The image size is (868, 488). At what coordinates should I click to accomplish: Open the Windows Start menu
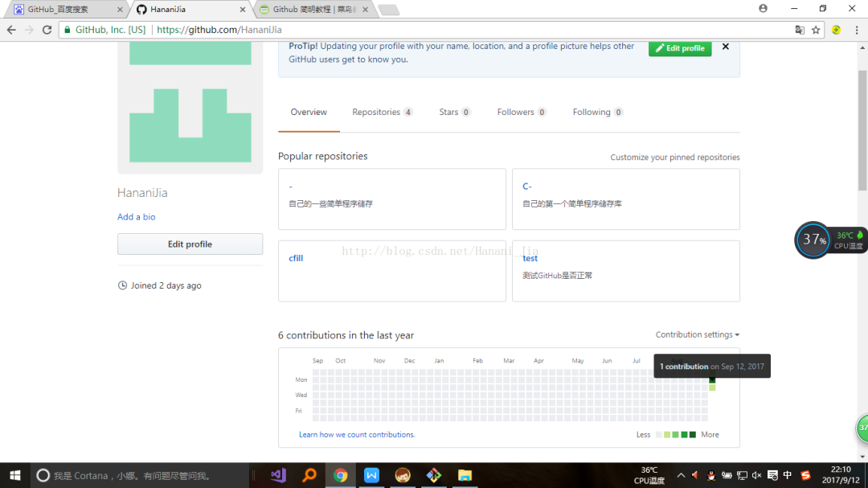(15, 475)
